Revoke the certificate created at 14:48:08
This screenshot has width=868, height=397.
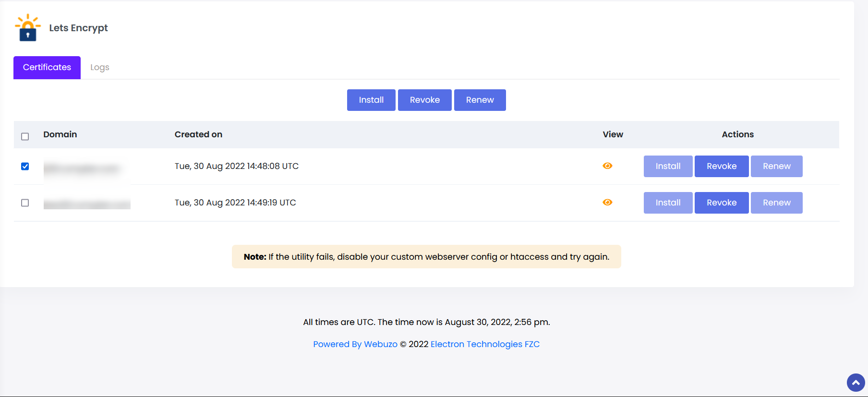click(x=721, y=167)
